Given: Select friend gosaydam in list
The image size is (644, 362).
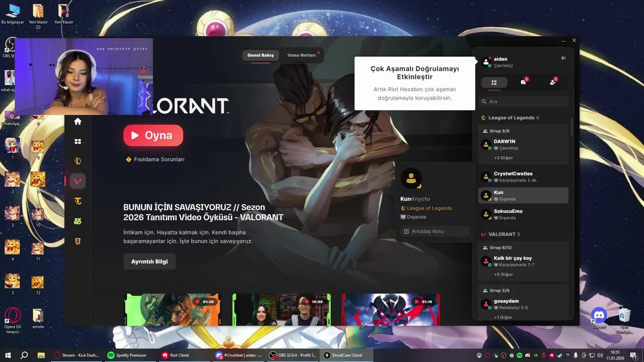Looking at the screenshot, I should [x=523, y=304].
